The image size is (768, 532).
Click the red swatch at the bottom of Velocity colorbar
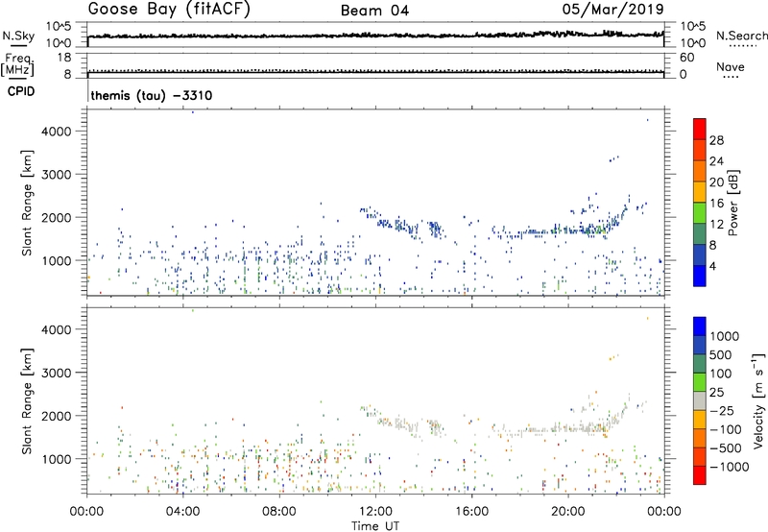pos(700,475)
